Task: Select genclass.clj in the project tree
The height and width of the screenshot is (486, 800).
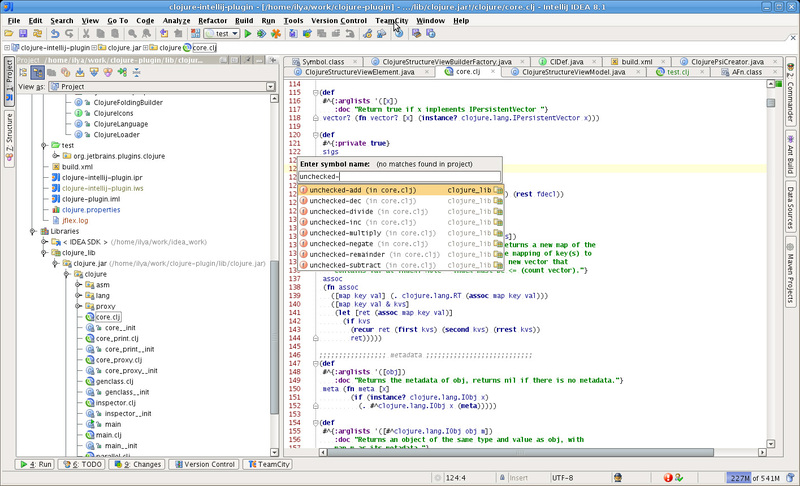Action: pyautogui.click(x=114, y=381)
